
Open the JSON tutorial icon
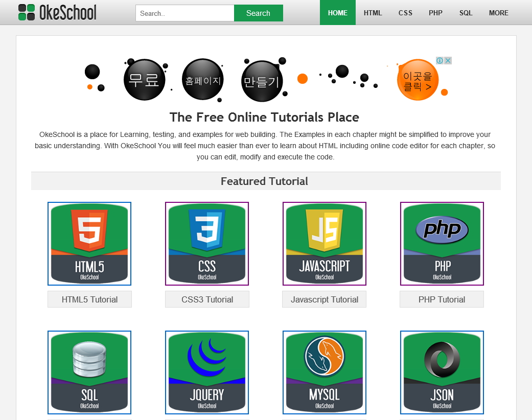[x=442, y=372]
